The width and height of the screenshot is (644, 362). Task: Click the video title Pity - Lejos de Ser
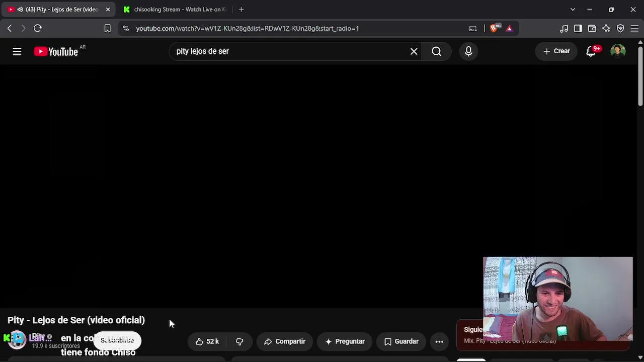point(76,320)
